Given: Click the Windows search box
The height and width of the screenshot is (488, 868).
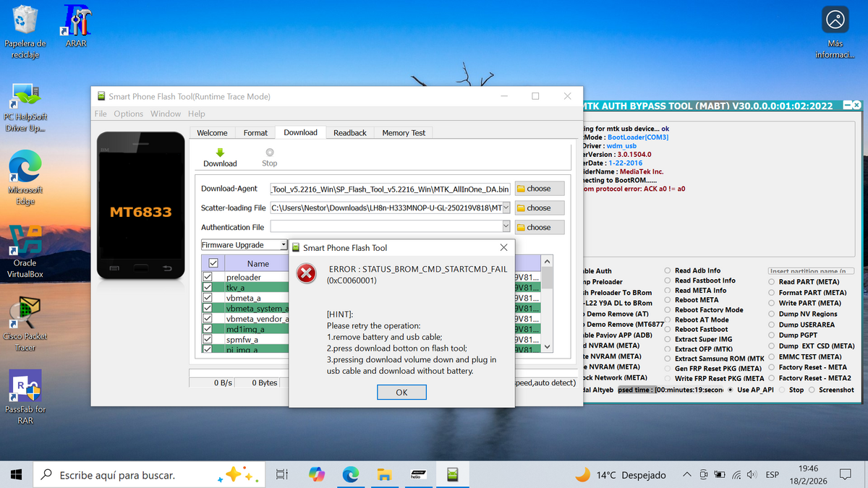Looking at the screenshot, I should click(x=149, y=475).
